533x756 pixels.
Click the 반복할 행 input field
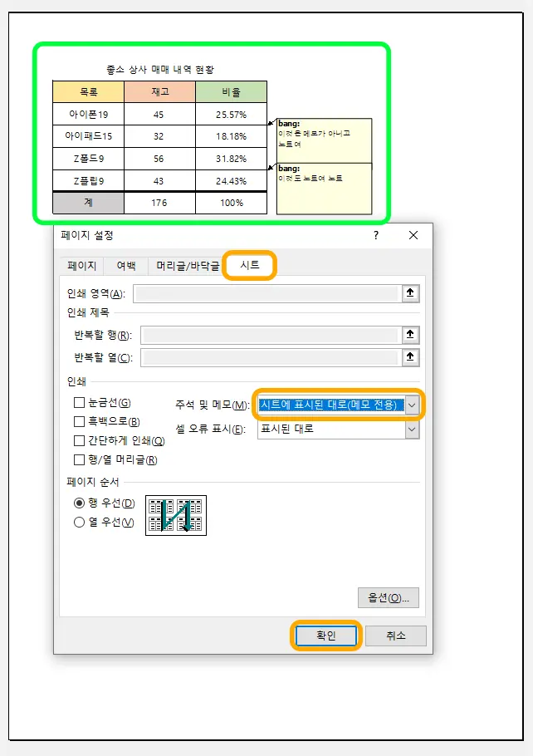(271, 335)
